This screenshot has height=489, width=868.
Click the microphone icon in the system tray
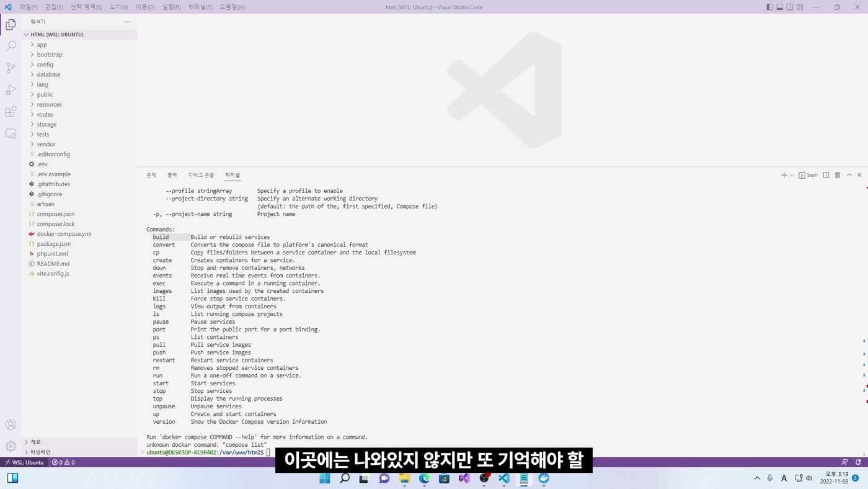pos(770,478)
